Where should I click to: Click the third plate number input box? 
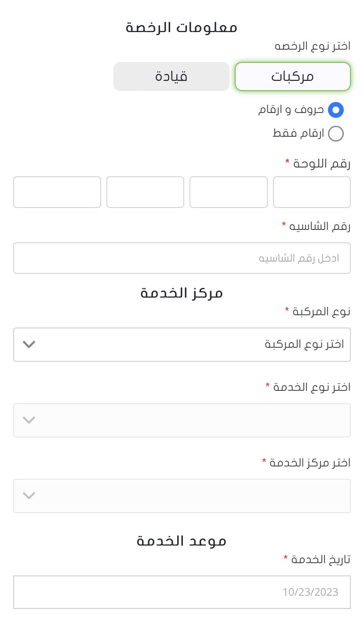pos(145,192)
